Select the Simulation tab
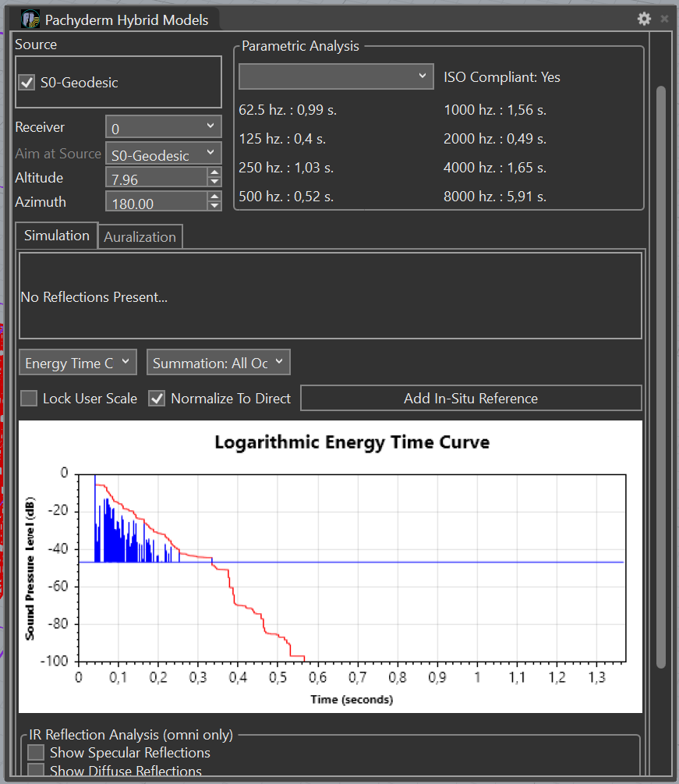The width and height of the screenshot is (679, 784). [57, 236]
